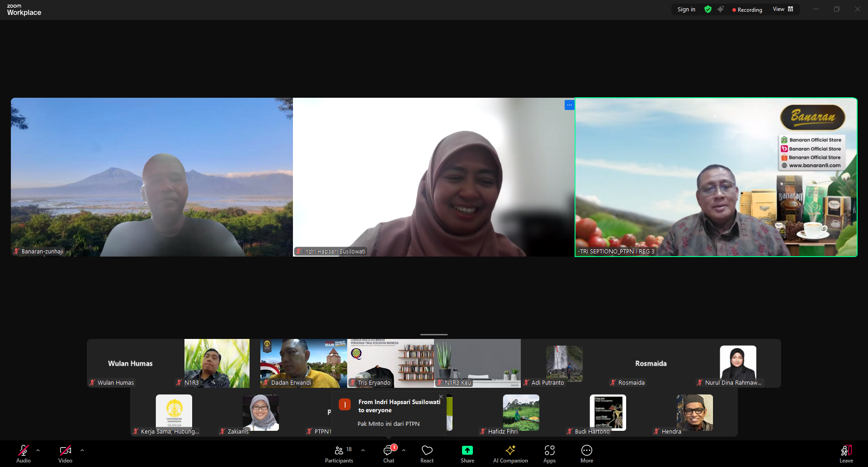
Task: Expand video options arrow beside Video
Action: pyautogui.click(x=82, y=450)
